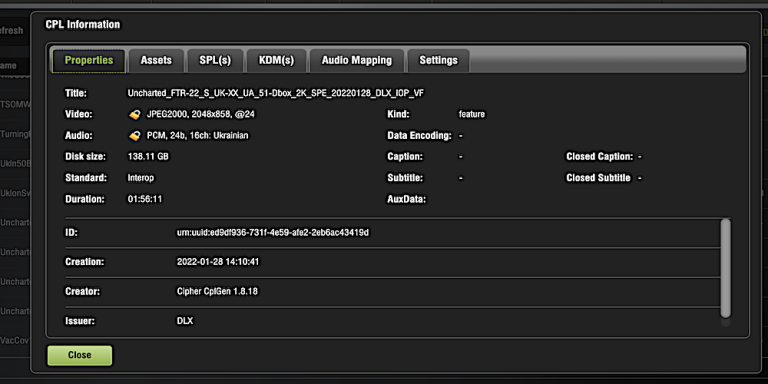Open the Audio Mapping tab
Screen dimensions: 768x384
[357, 61]
